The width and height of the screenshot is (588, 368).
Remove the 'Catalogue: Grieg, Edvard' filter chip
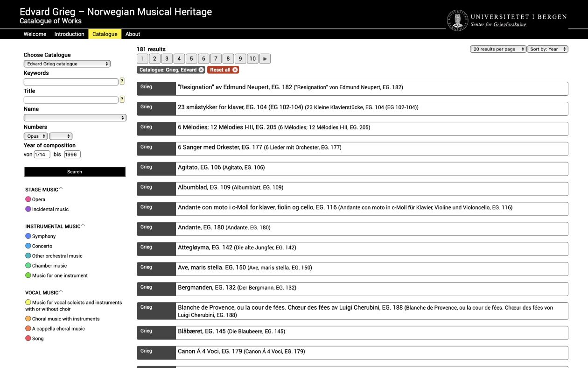201,69
